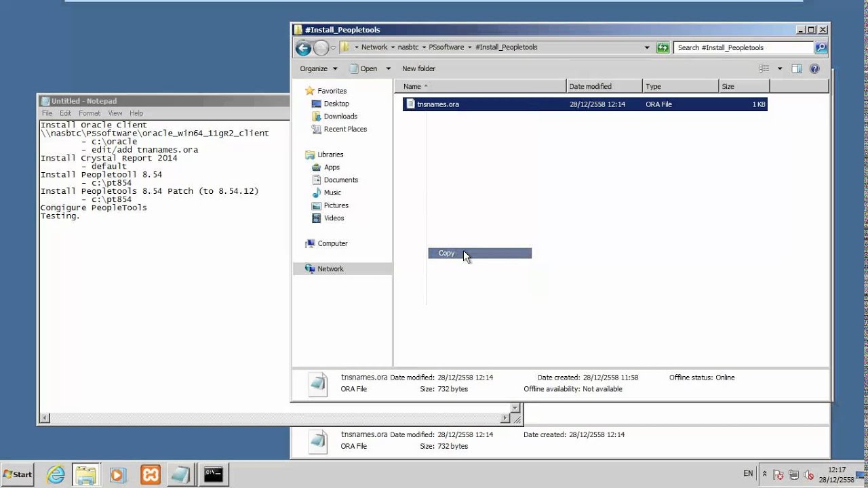
Task: Open the address bar history dropdown
Action: (x=646, y=47)
